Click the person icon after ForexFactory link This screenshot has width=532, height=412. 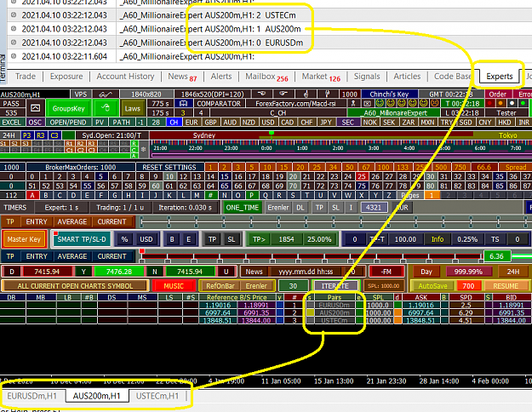click(x=353, y=104)
